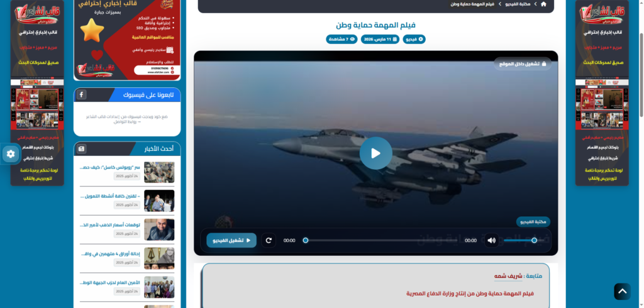Click the large center play button on video
This screenshot has height=308, width=644.
[x=375, y=153]
